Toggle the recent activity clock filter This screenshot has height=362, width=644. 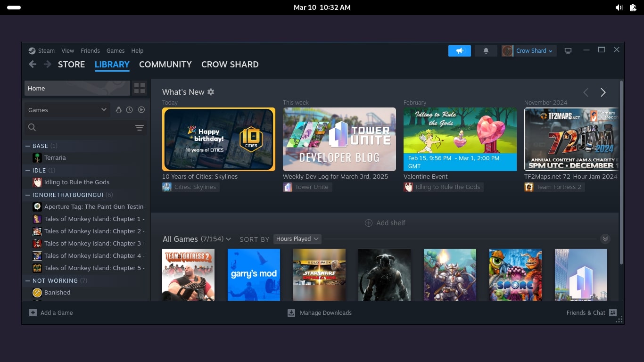click(130, 110)
